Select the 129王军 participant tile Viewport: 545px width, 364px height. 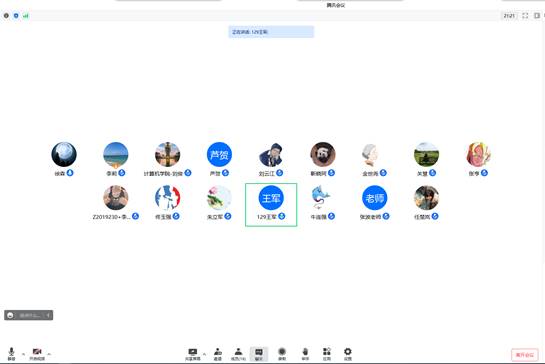[271, 205]
